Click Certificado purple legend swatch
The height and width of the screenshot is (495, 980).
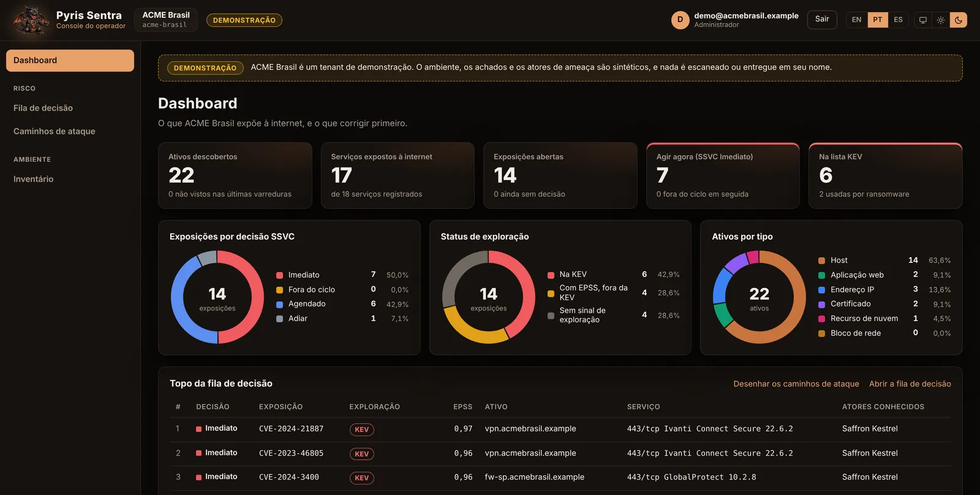pos(822,304)
